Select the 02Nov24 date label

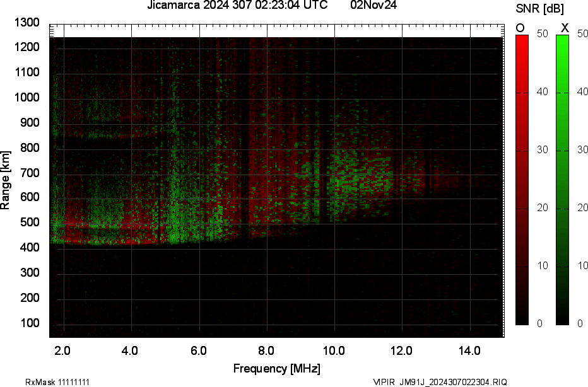(x=373, y=5)
